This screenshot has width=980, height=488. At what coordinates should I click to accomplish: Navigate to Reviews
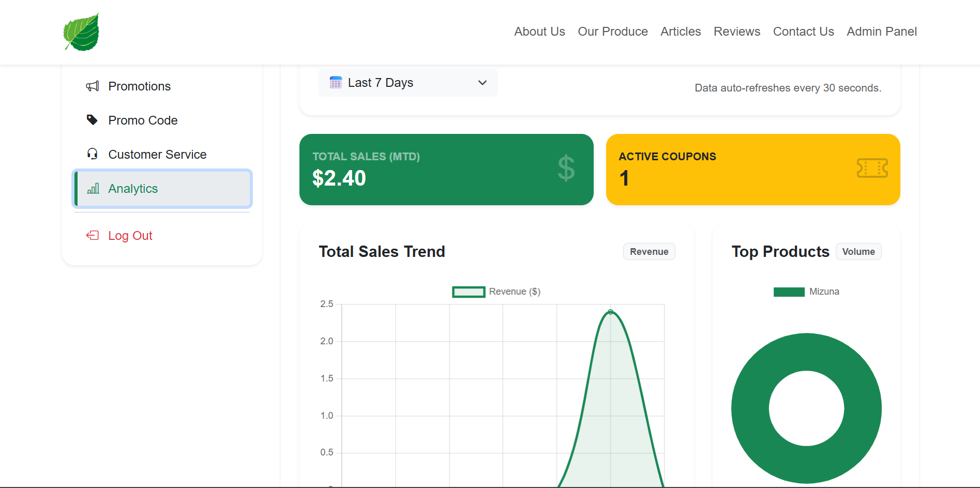coord(737,32)
